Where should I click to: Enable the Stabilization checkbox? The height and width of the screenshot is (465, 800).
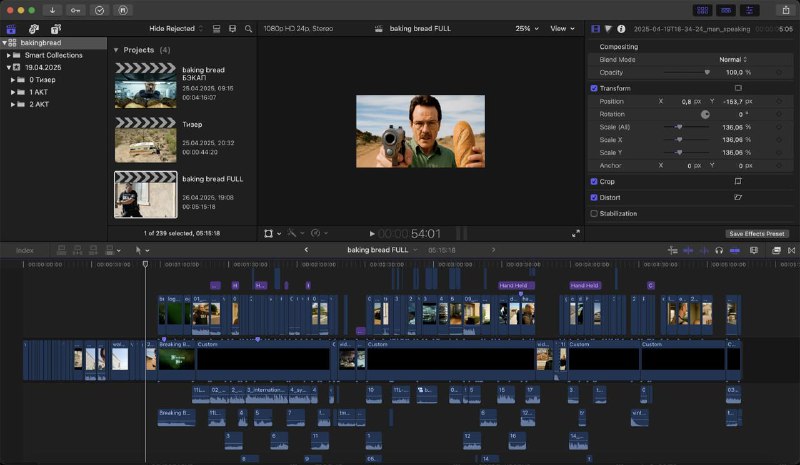pyautogui.click(x=594, y=213)
